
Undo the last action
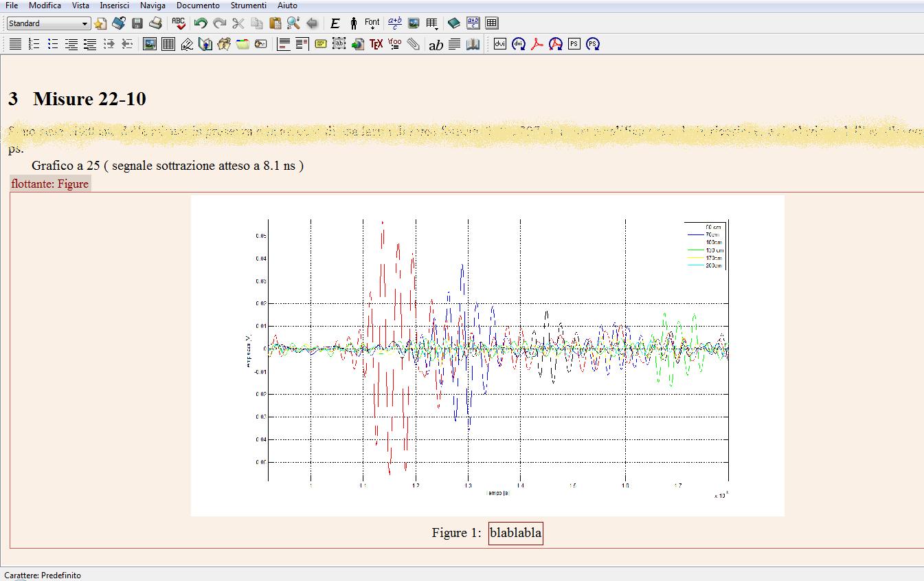pos(201,23)
